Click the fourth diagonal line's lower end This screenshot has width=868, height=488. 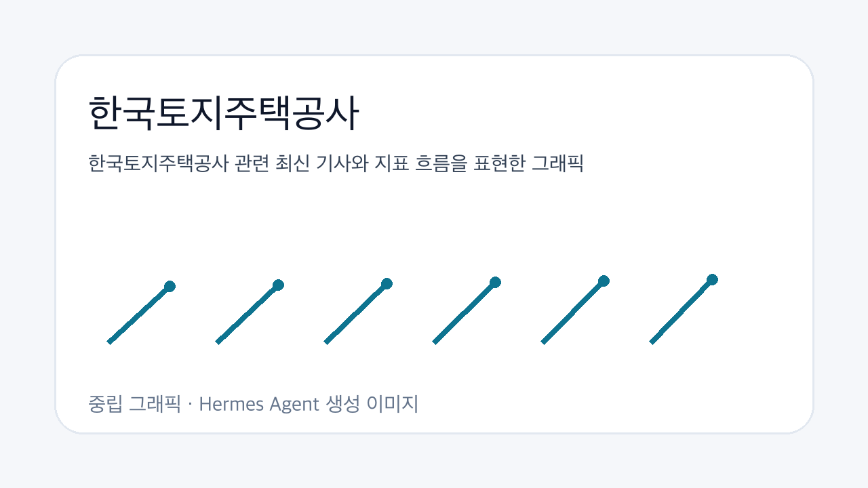(x=435, y=342)
